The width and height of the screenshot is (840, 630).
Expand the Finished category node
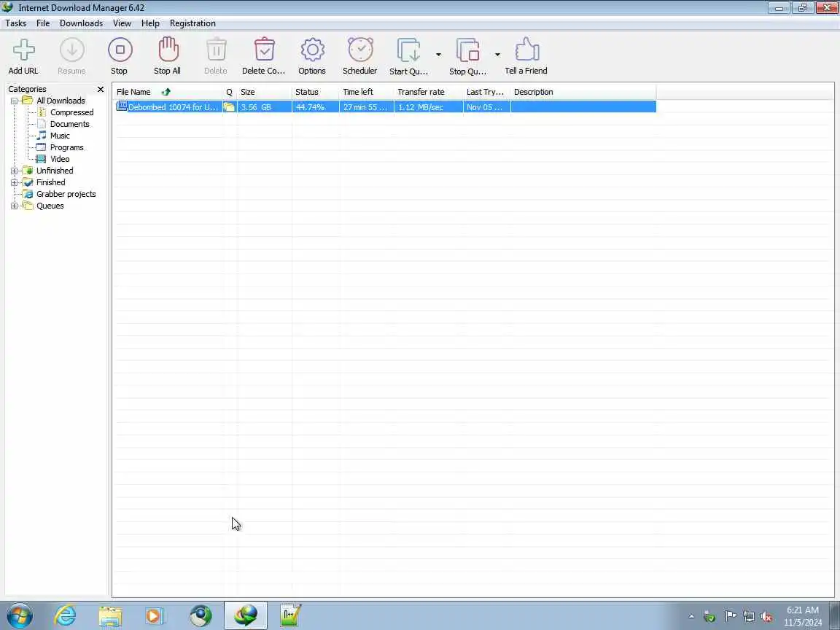pyautogui.click(x=15, y=183)
